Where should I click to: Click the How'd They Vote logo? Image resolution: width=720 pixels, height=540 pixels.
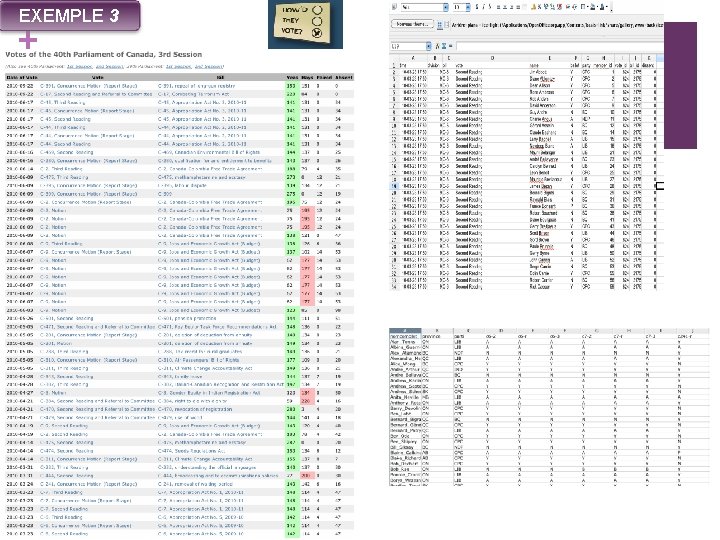pos(305,24)
